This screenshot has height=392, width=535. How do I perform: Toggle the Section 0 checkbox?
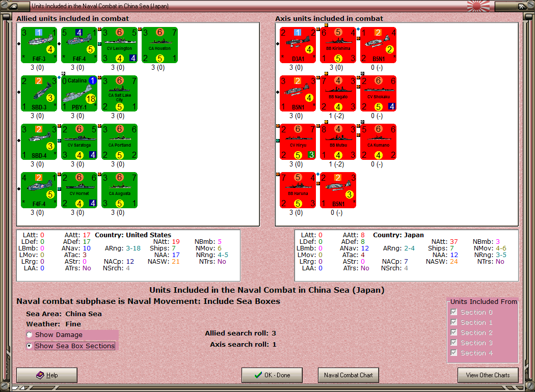(454, 312)
